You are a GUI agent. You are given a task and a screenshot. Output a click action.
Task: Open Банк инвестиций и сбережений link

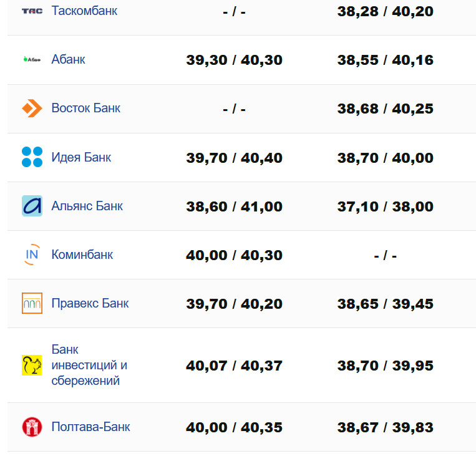pos(89,365)
